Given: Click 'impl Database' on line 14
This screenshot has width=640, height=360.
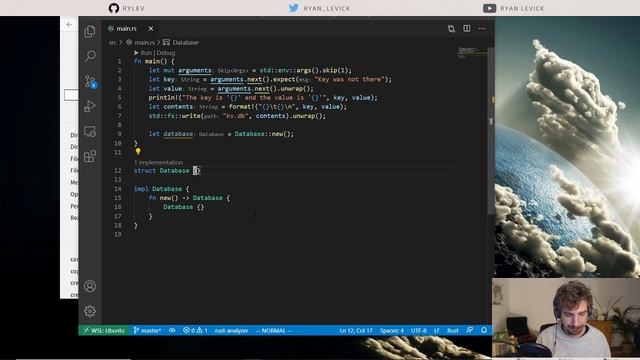Looking at the screenshot, I should (x=158, y=189).
